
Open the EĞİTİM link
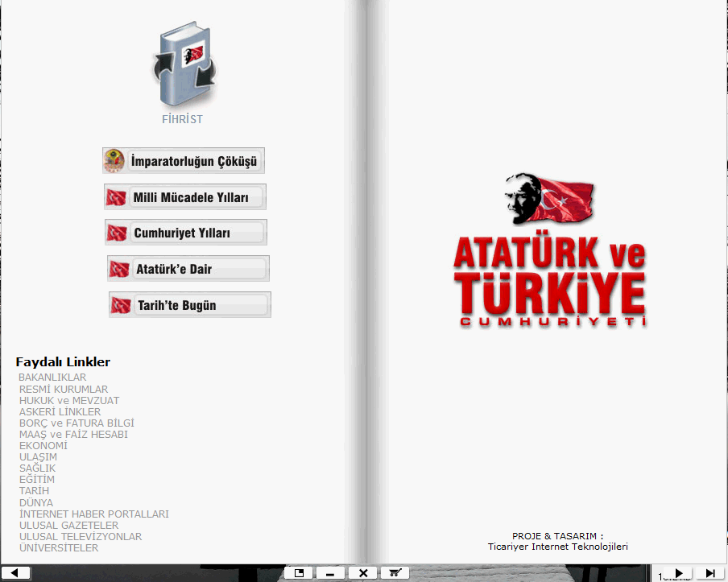coord(37,480)
